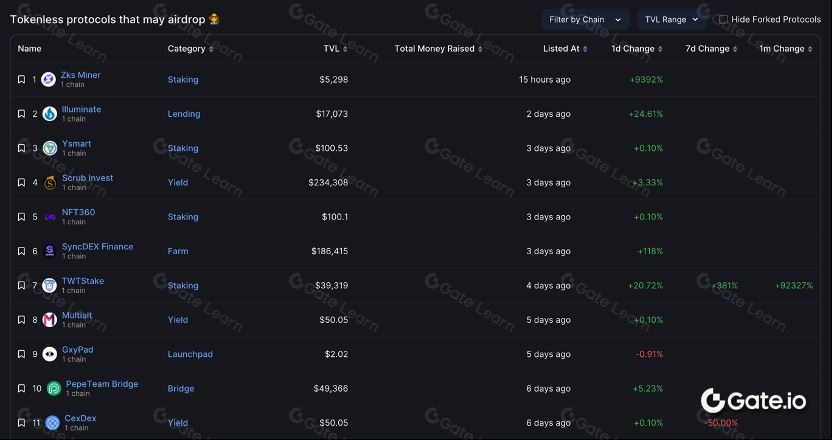
Task: Click the SyncDEX Finance logo icon
Action: (49, 251)
